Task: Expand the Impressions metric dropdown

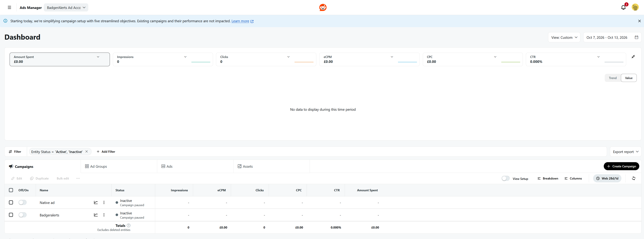Action: pyautogui.click(x=185, y=57)
